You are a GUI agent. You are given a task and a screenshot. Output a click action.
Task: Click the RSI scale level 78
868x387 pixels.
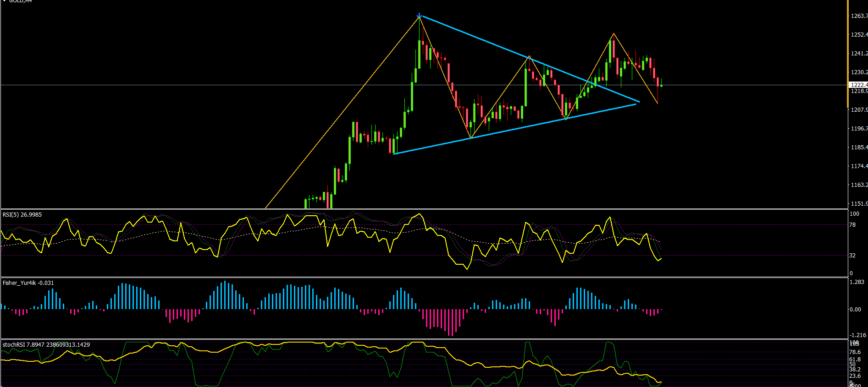[x=852, y=225]
